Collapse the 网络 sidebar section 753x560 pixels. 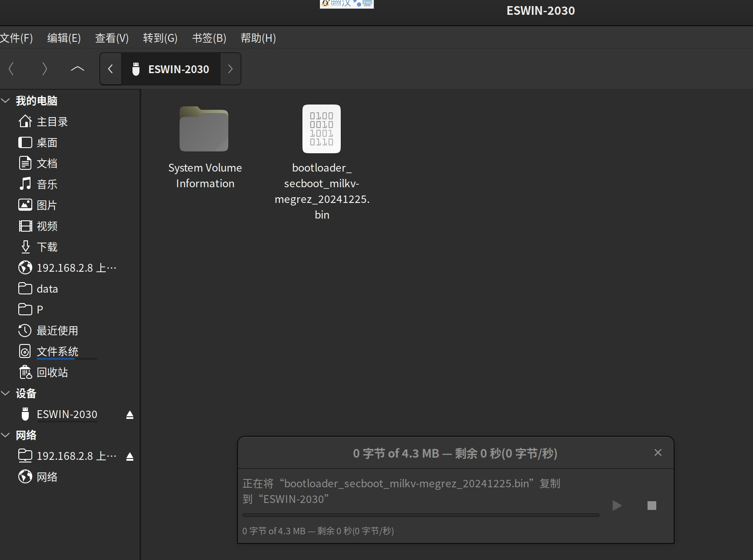click(6, 435)
